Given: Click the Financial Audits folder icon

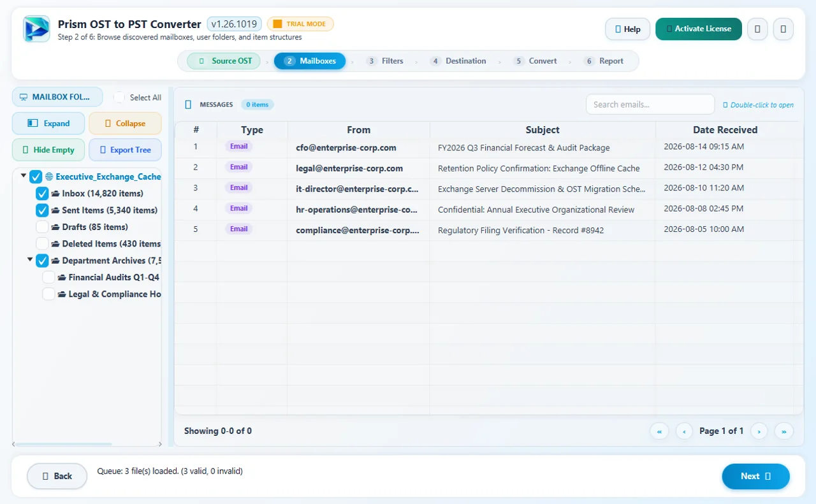Looking at the screenshot, I should point(62,277).
